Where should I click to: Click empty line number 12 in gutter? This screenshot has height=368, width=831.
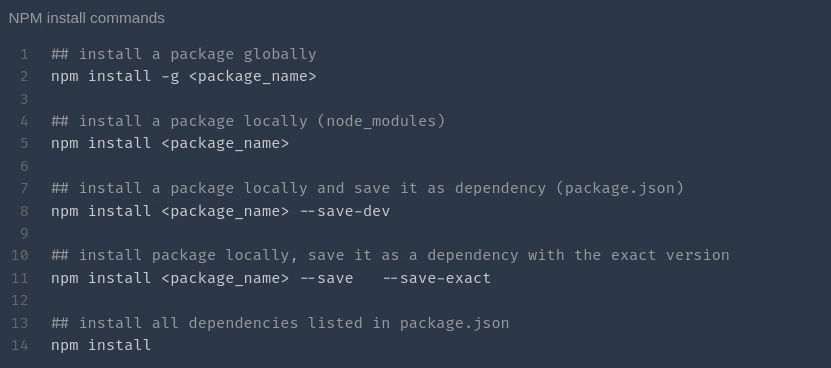click(x=20, y=301)
